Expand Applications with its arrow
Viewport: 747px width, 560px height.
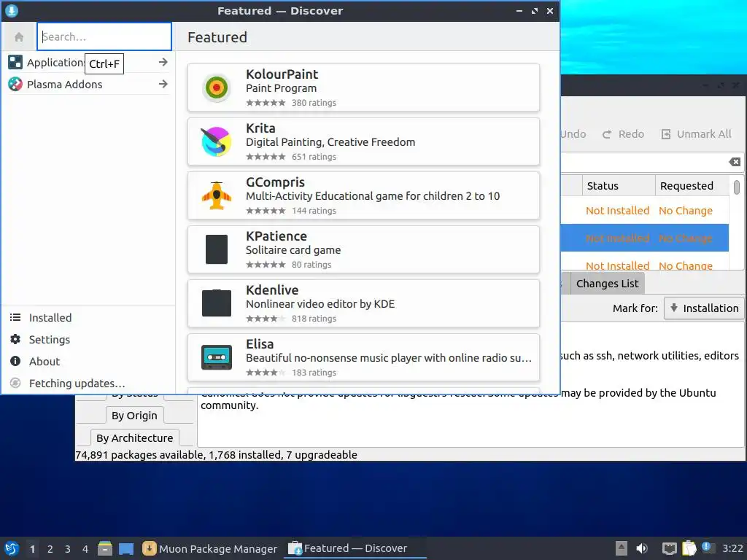coord(163,63)
